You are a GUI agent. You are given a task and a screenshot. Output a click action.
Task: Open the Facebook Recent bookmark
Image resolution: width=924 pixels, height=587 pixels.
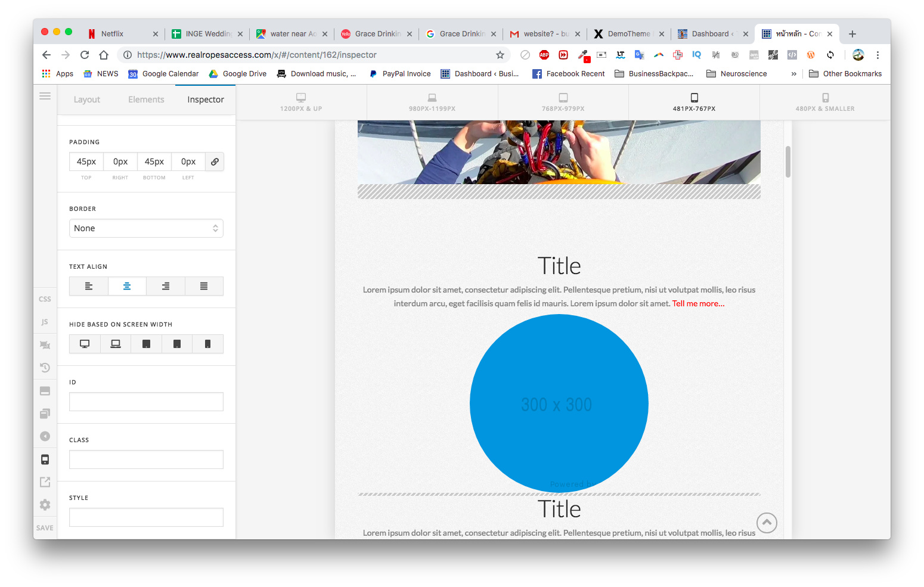(568, 74)
